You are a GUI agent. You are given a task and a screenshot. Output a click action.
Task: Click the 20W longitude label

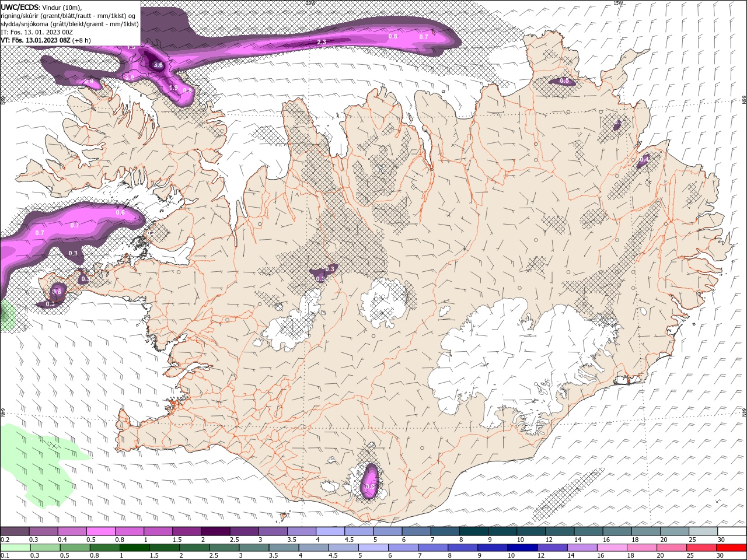tap(310, 3)
